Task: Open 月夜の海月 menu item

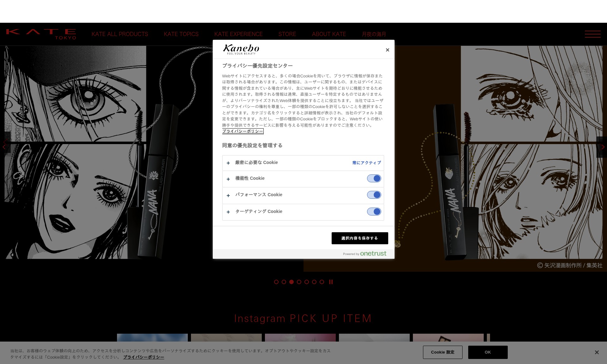Action: click(374, 34)
